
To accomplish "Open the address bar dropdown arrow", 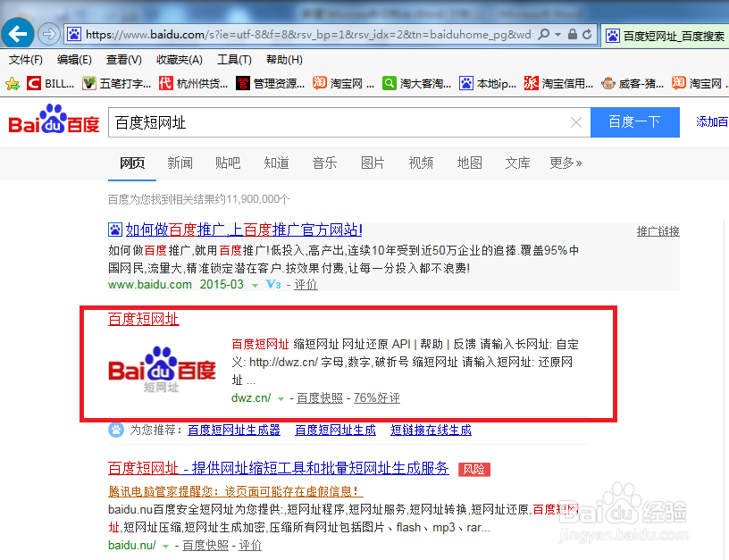I will point(557,35).
